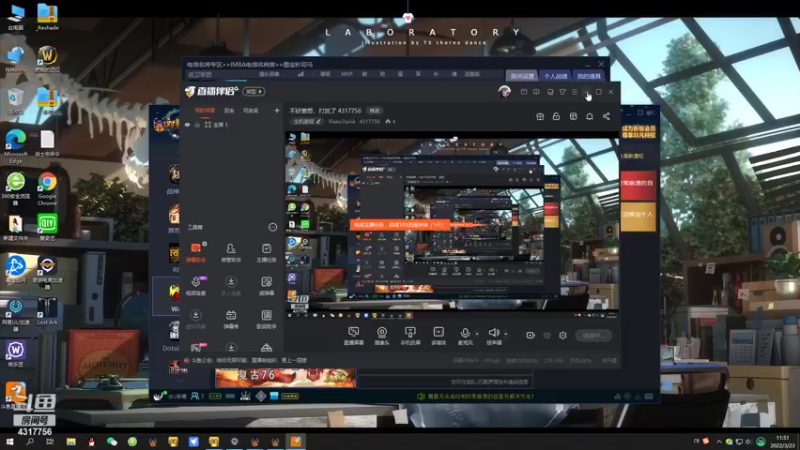Switch to the second scene tab
The width and height of the screenshot is (800, 450).
[x=229, y=110]
